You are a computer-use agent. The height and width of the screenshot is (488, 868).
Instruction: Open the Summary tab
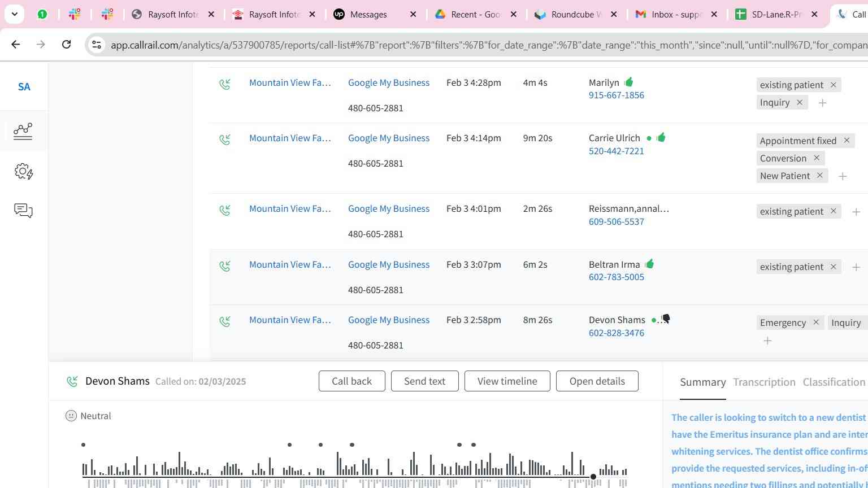(x=702, y=382)
